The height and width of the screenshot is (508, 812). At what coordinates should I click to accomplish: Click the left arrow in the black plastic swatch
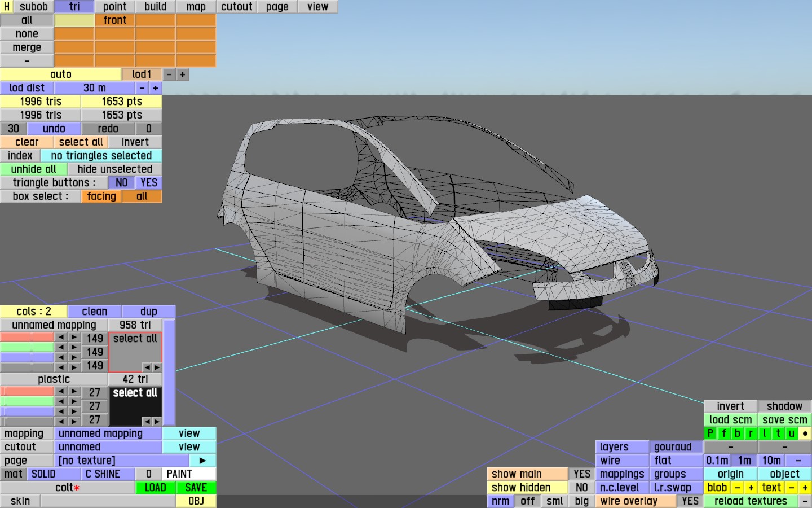click(x=147, y=421)
